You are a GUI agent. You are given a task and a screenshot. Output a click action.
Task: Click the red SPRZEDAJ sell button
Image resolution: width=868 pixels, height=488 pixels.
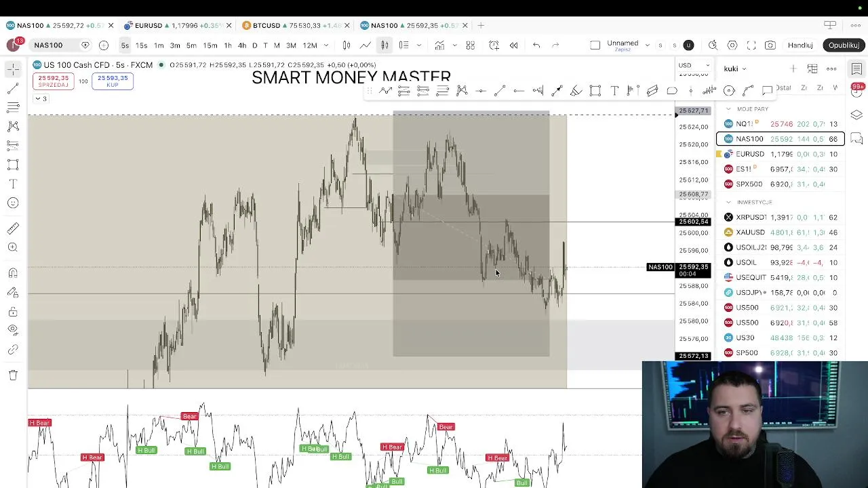click(x=53, y=81)
